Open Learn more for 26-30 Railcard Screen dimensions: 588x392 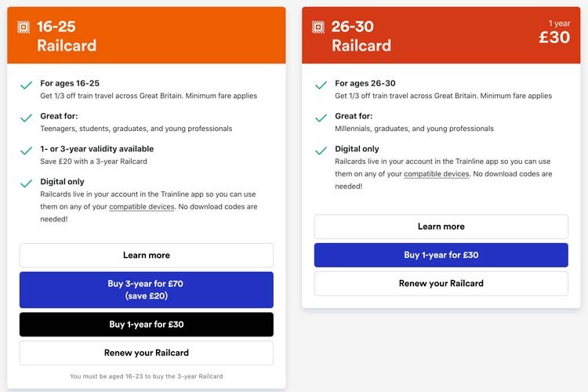pos(441,227)
